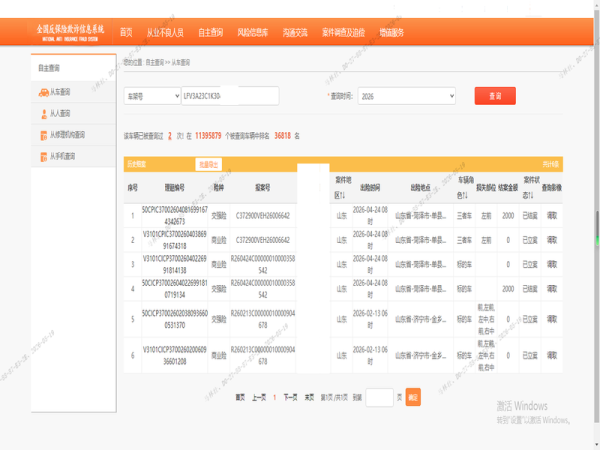600x450 pixels.
Task: Open 从业不良人员 menu
Action: 165,33
